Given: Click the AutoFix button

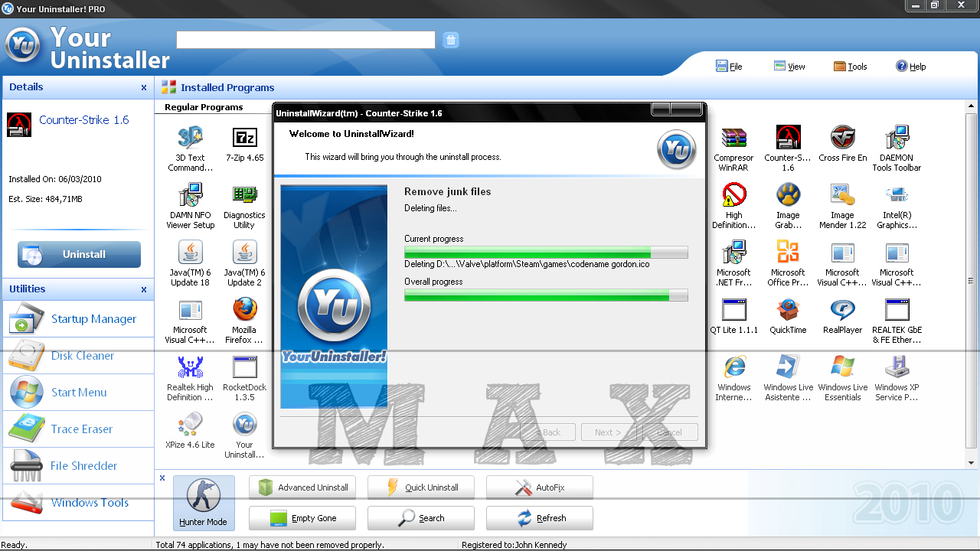Looking at the screenshot, I should [x=540, y=487].
